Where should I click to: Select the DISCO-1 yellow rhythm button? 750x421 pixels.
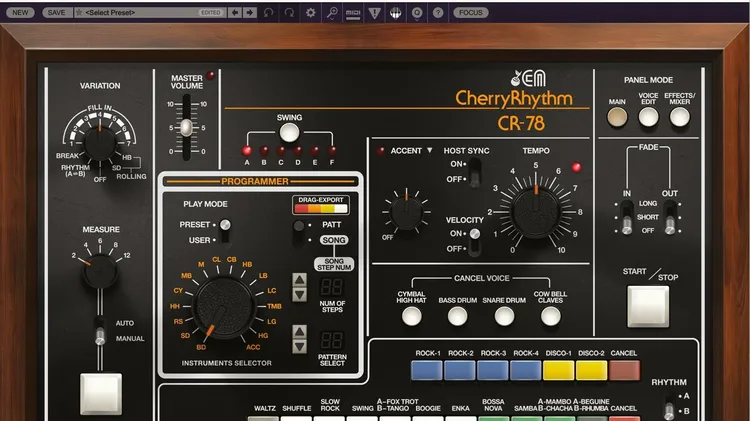click(x=558, y=370)
